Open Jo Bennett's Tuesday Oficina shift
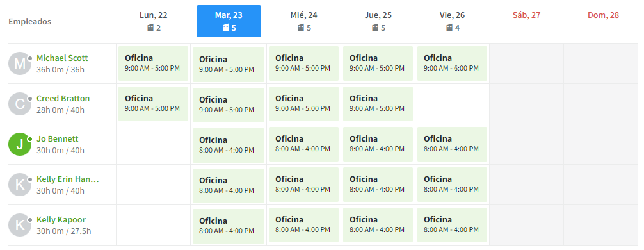This screenshot has height=250, width=644. [x=229, y=145]
